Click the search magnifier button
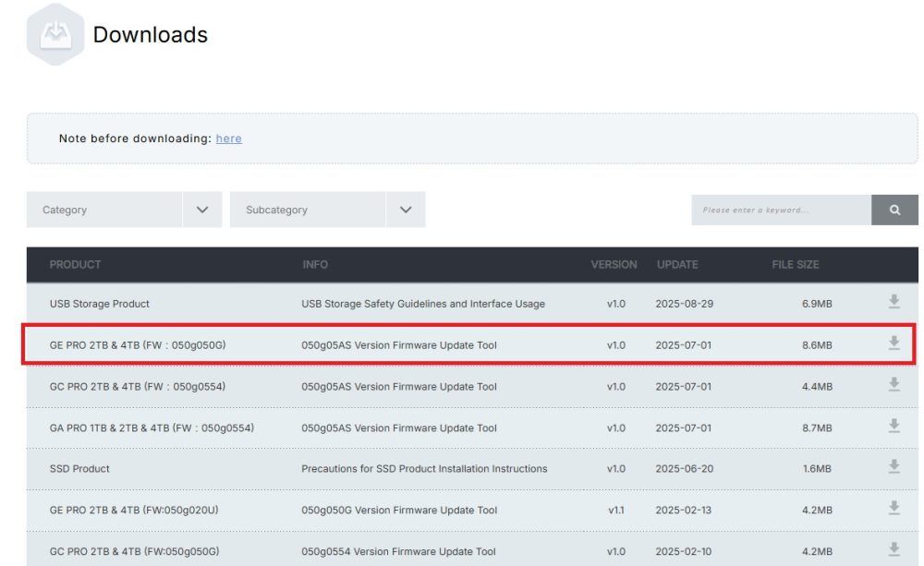This screenshot has height=566, width=924. 894,210
